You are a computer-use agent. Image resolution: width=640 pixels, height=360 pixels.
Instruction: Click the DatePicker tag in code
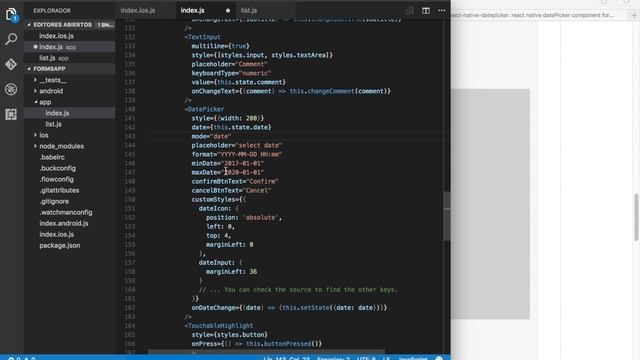(206, 109)
